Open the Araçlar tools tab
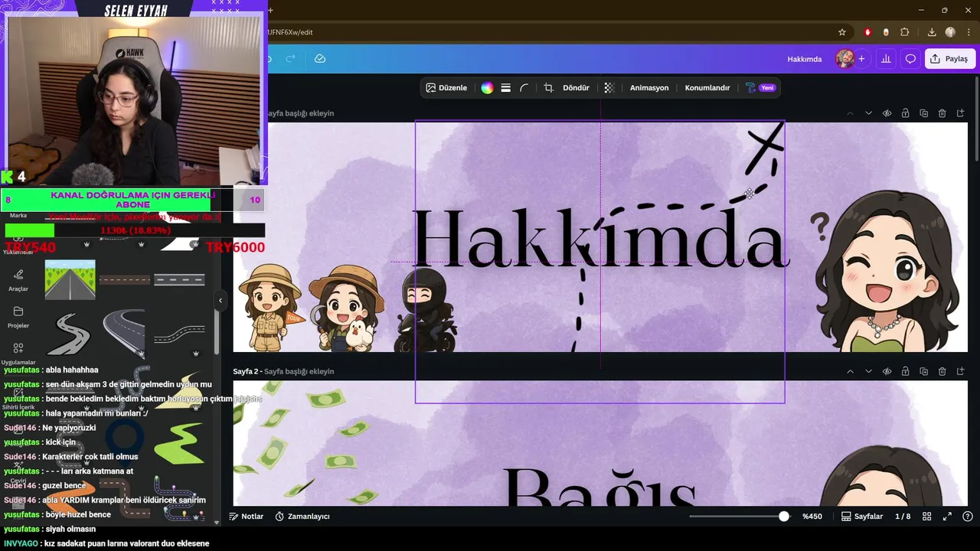Viewport: 980px width, 551px height. tap(18, 280)
